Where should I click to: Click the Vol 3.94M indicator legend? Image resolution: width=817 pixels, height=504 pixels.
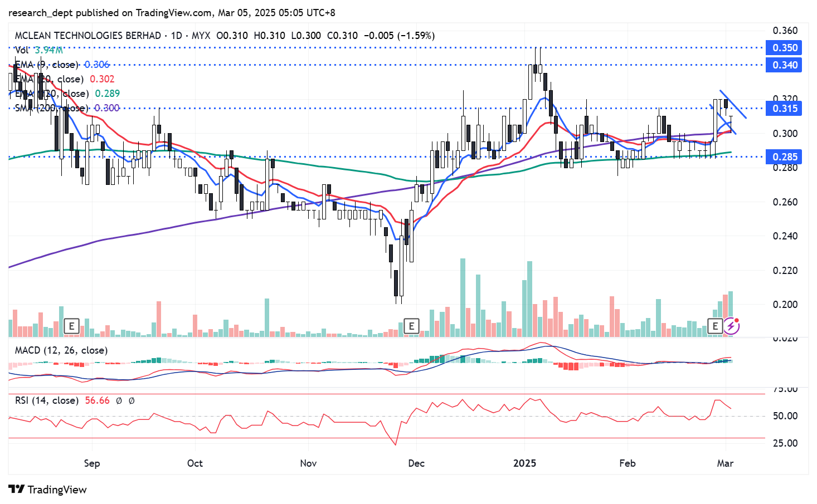point(38,50)
